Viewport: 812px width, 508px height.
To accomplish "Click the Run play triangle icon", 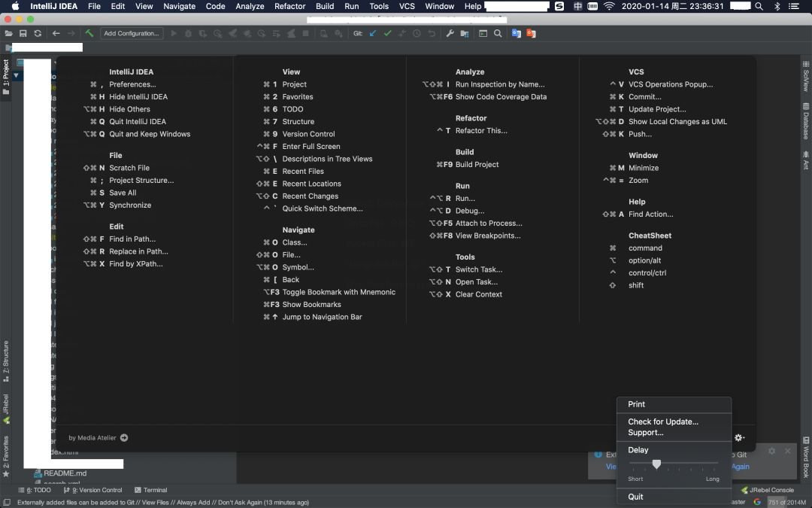I will (174, 33).
